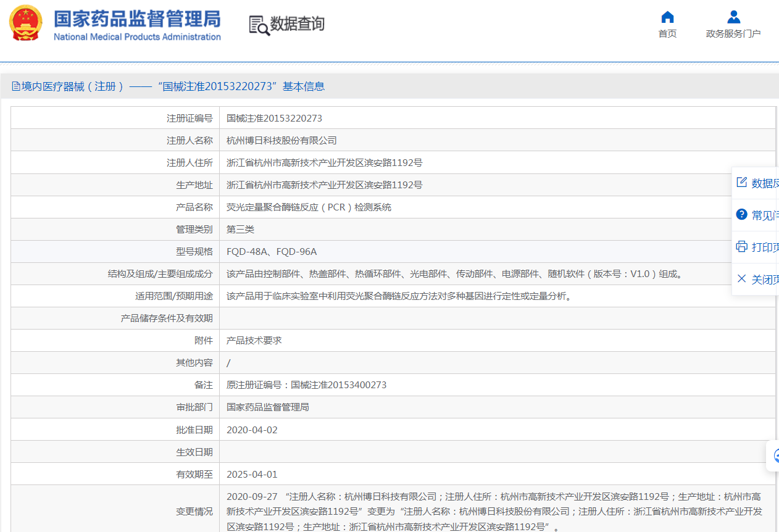Viewport: 779px width, 532px height.
Task: Click the 原注册证编号：国械注准20153400273 remark text
Action: coord(307,384)
